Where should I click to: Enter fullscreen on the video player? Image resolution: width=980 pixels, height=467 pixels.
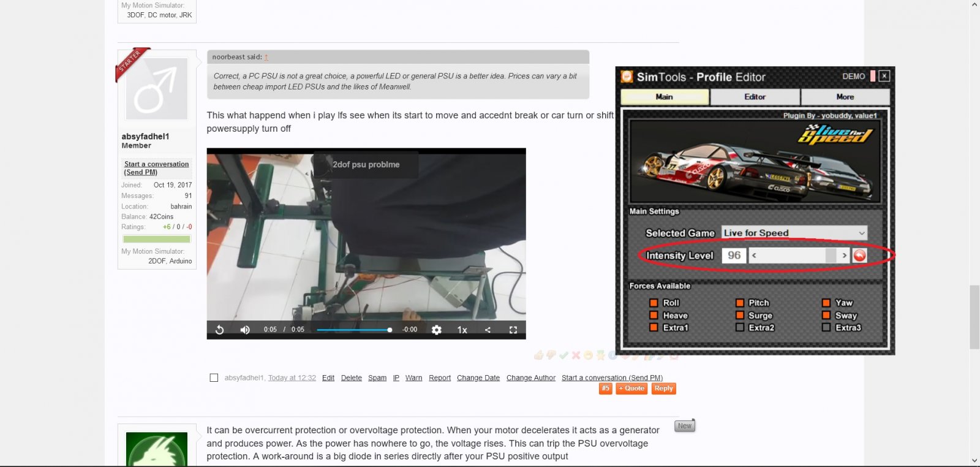pyautogui.click(x=513, y=330)
